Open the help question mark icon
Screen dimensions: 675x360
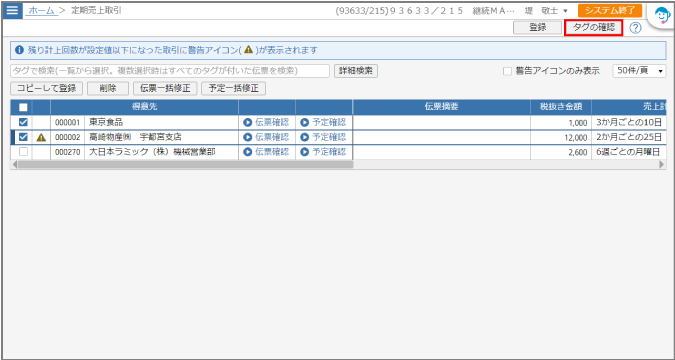(635, 28)
